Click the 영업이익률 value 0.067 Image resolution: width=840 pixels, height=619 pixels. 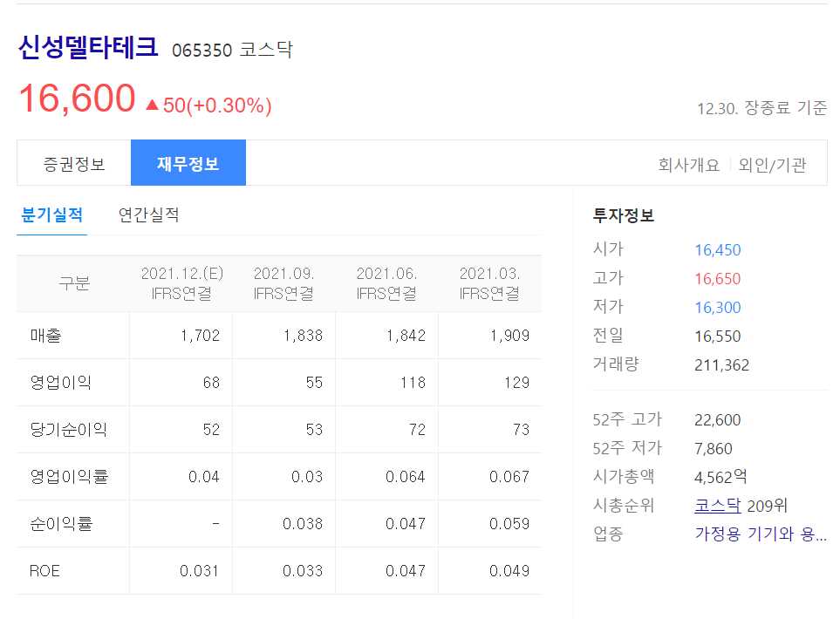click(509, 477)
